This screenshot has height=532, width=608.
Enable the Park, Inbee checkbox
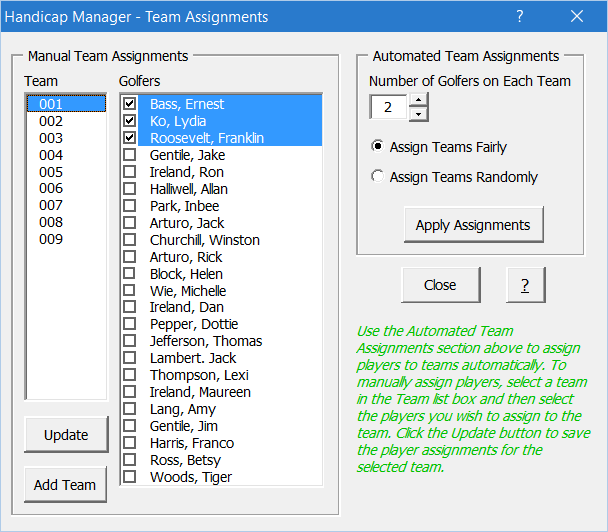tap(130, 206)
